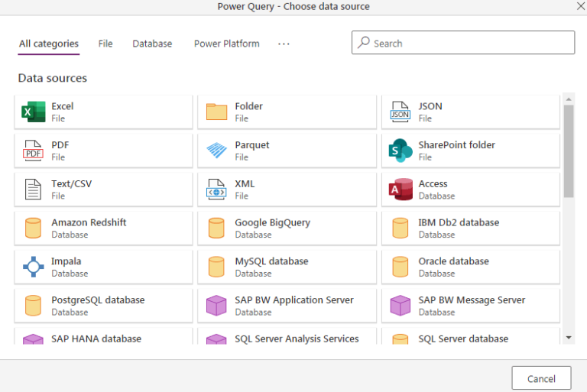The width and height of the screenshot is (587, 392).
Task: Select the Impala icon
Action: tap(34, 267)
